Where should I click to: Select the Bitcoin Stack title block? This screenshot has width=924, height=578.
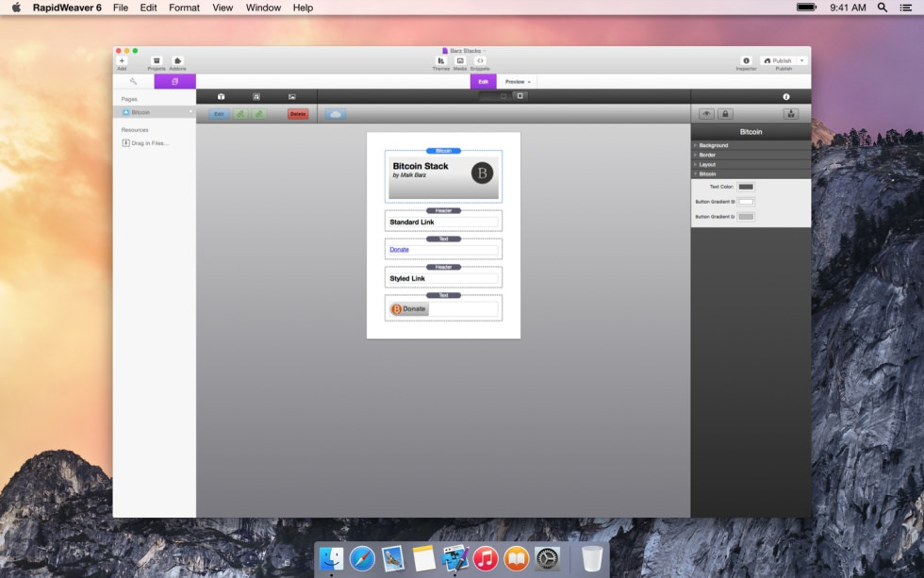tap(443, 176)
